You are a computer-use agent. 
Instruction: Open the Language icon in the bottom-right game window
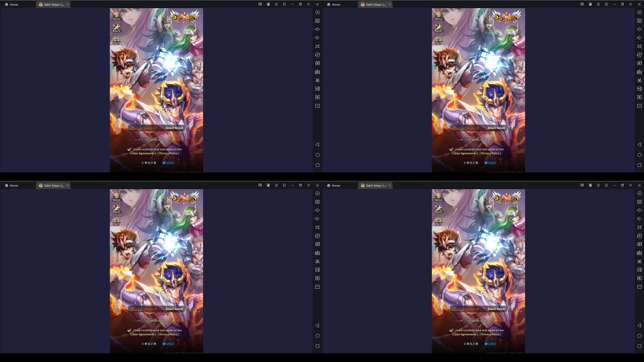coord(438,221)
